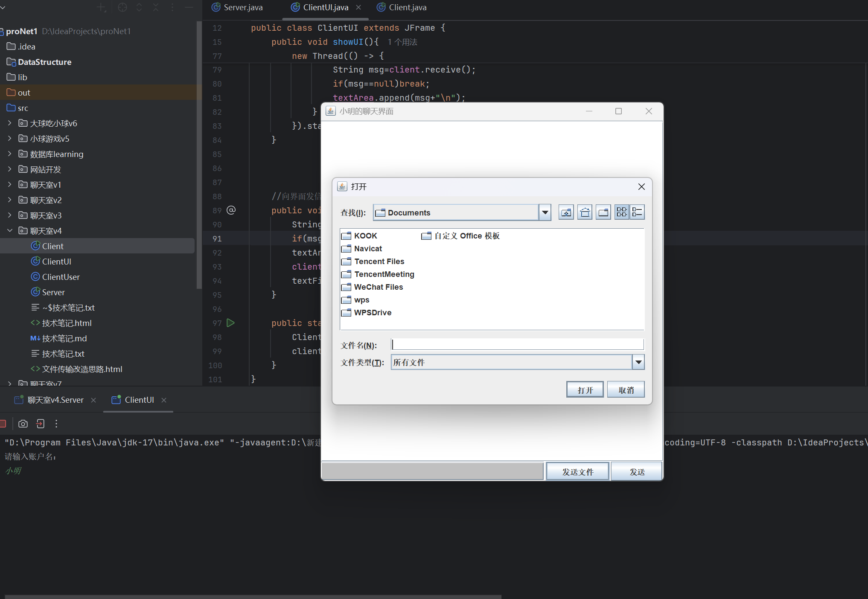The height and width of the screenshot is (599, 868).
Task: Click the 发送 button in chat window
Action: pos(637,471)
